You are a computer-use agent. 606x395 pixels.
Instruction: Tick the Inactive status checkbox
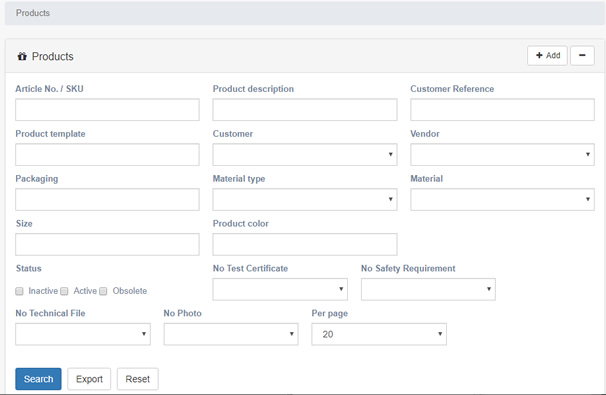pyautogui.click(x=19, y=291)
